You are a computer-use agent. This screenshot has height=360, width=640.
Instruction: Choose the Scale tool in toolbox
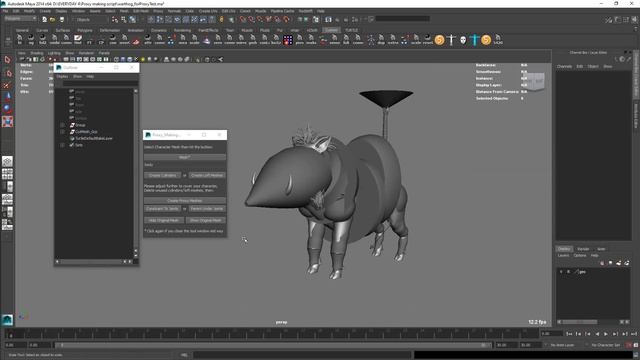pyautogui.click(x=7, y=121)
